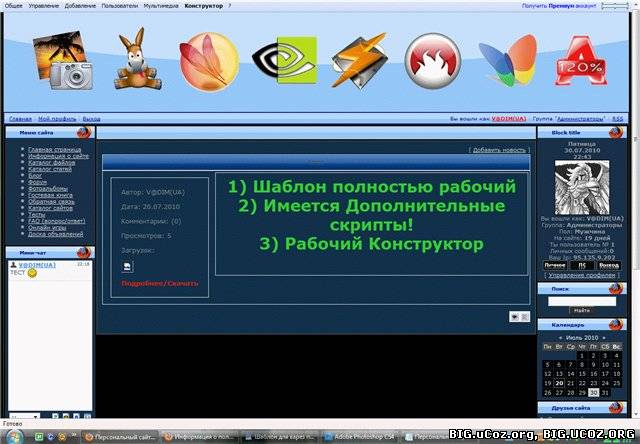
Task: Click the photo camera header icon
Action: pyautogui.click(x=62, y=60)
